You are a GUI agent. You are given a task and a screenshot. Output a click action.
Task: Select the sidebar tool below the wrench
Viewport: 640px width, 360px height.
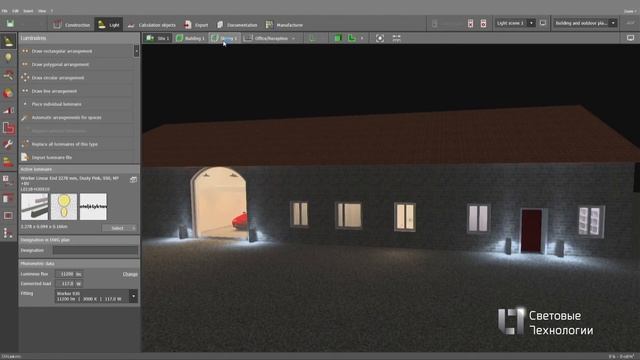(8, 162)
